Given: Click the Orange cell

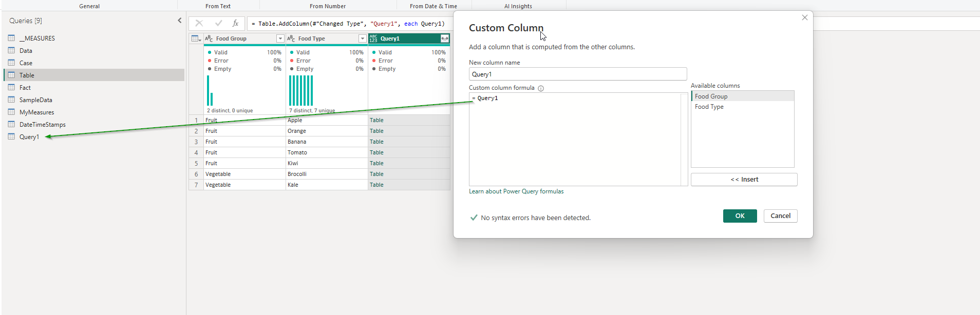Looking at the screenshot, I should 327,131.
